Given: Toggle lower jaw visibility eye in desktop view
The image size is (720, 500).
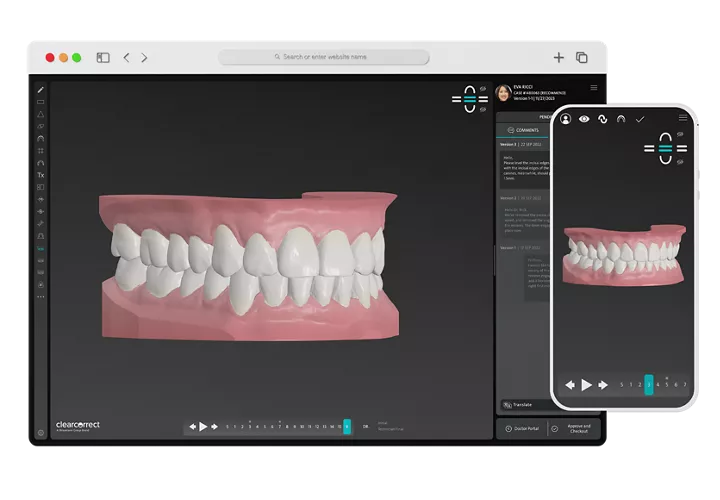Looking at the screenshot, I should [483, 109].
